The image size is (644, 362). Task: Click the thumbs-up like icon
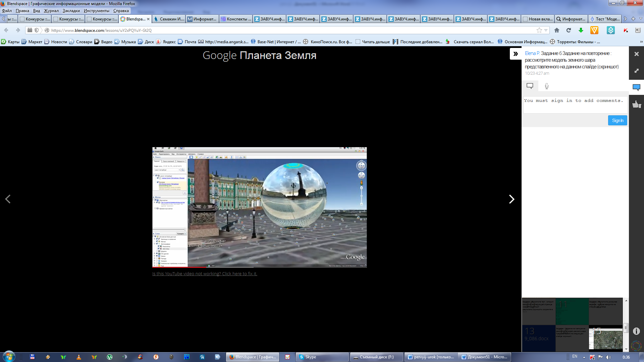[636, 104]
